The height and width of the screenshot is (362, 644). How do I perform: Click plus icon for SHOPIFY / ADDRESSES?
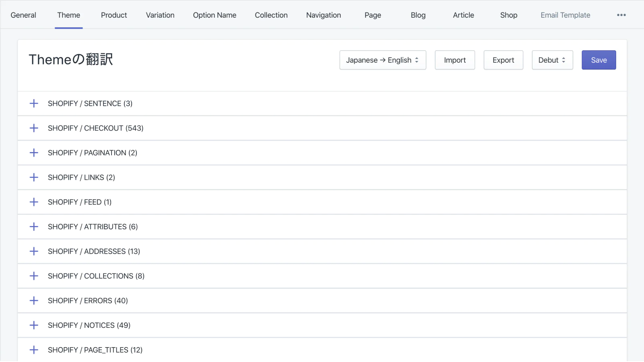click(x=34, y=251)
